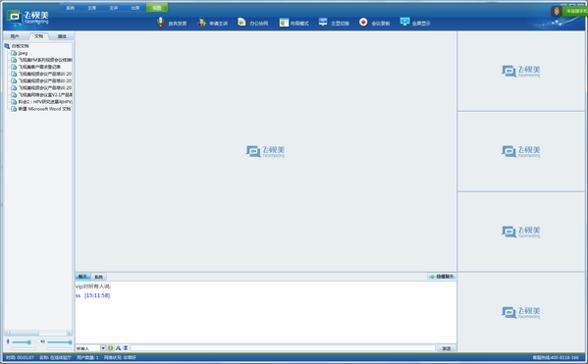Adjust the microphone volume slider

pyautogui.click(x=24, y=341)
